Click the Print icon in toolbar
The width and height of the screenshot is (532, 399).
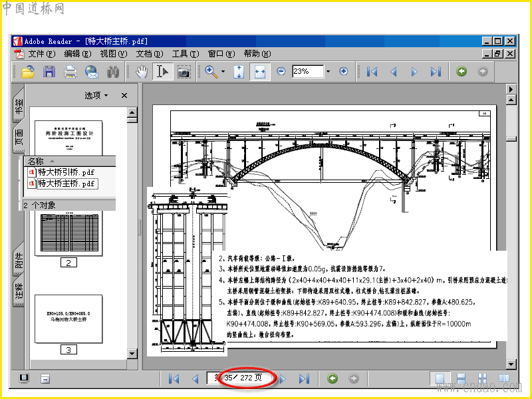point(70,71)
